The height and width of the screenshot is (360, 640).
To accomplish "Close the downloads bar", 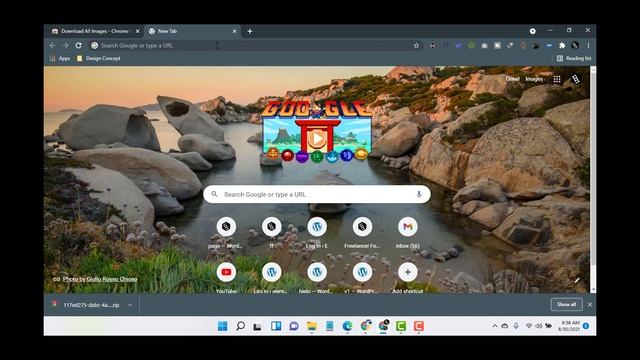I will (x=590, y=304).
